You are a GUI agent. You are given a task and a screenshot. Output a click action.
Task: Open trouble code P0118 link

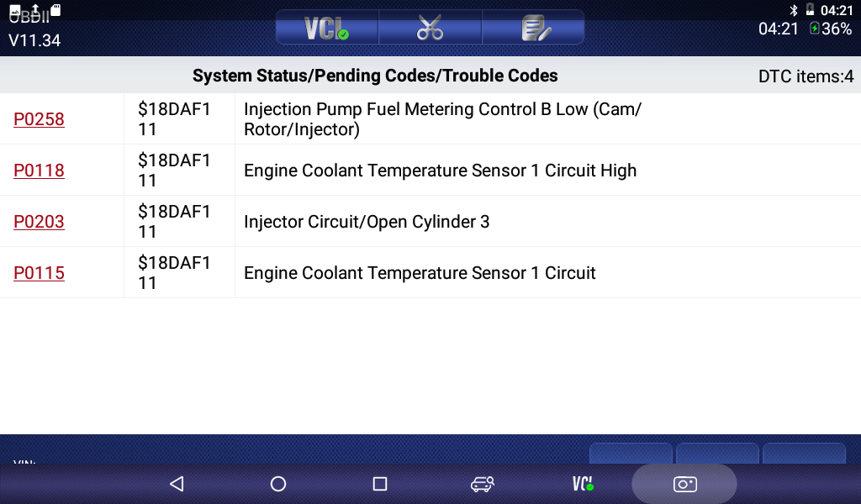(x=39, y=171)
